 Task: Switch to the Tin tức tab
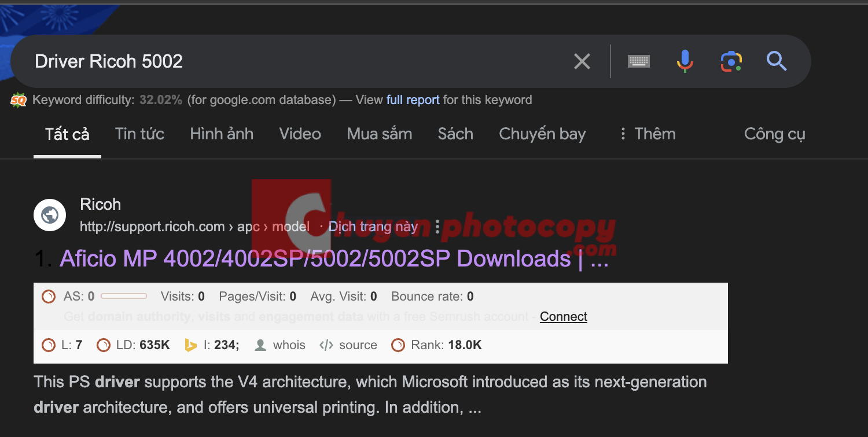click(139, 134)
